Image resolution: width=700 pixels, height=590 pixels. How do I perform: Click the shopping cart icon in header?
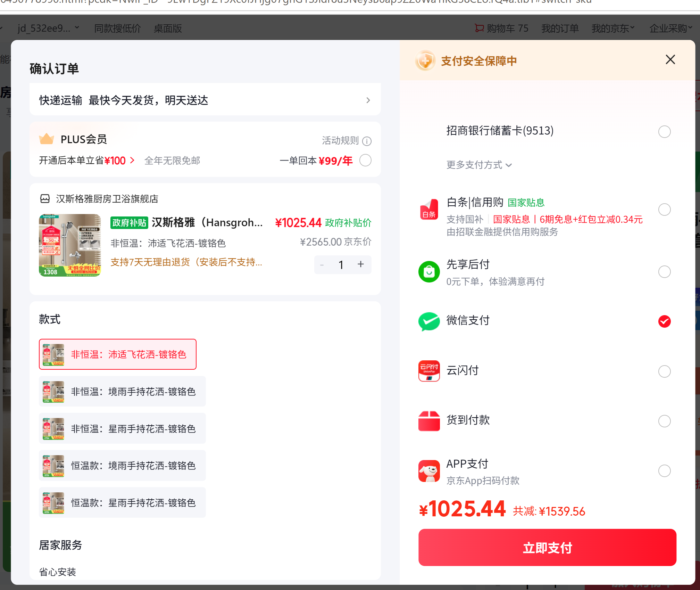[479, 28]
